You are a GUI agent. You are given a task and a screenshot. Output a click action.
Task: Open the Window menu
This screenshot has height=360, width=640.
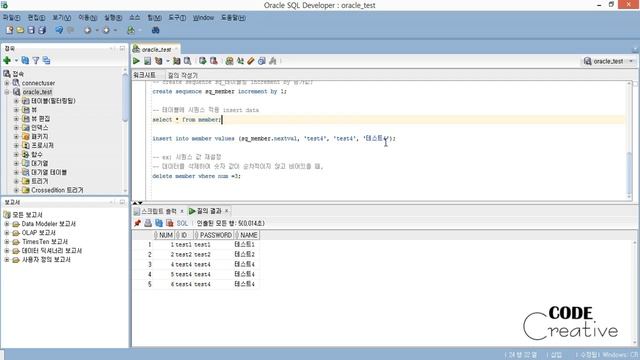click(203, 18)
